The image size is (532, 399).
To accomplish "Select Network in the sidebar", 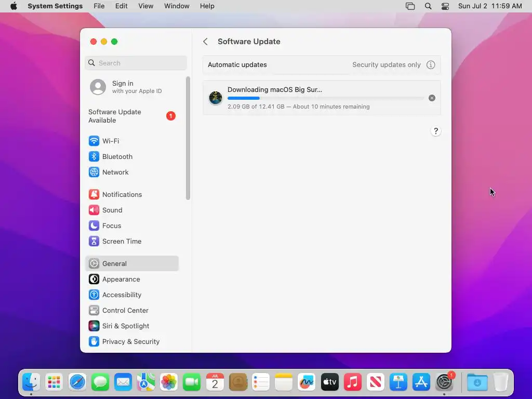I will (131, 172).
